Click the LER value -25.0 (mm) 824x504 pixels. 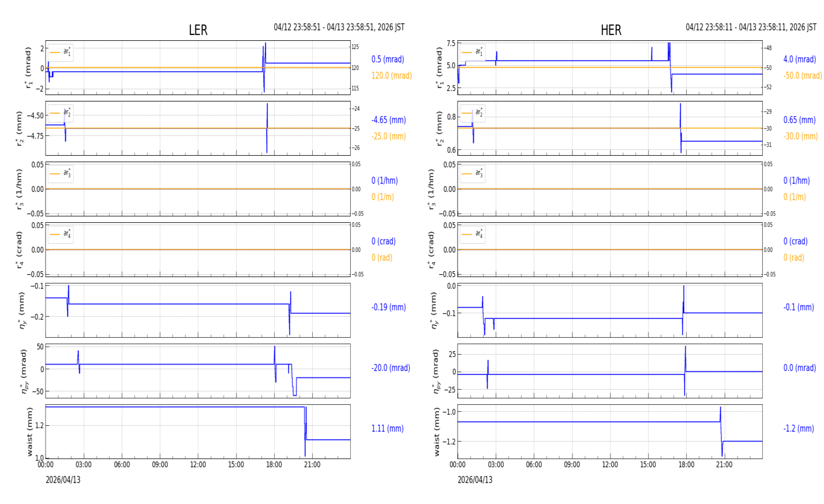tap(389, 136)
